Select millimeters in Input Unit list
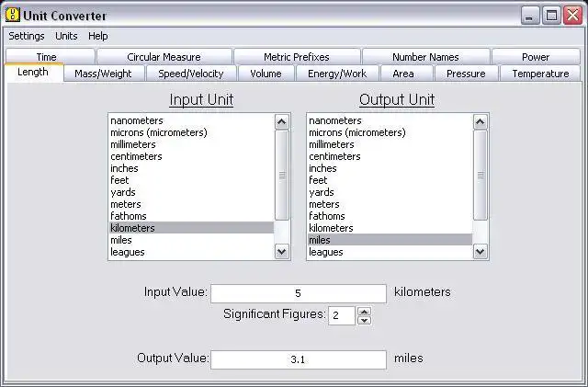 191,144
